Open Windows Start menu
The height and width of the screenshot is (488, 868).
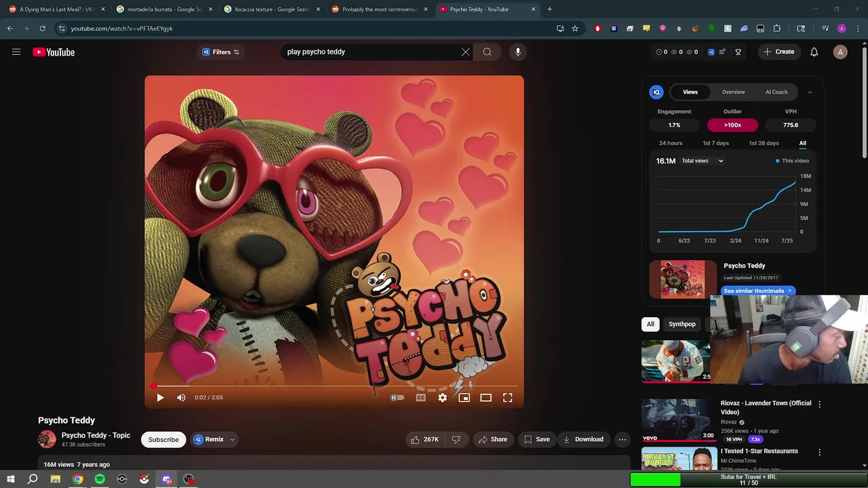[11, 479]
